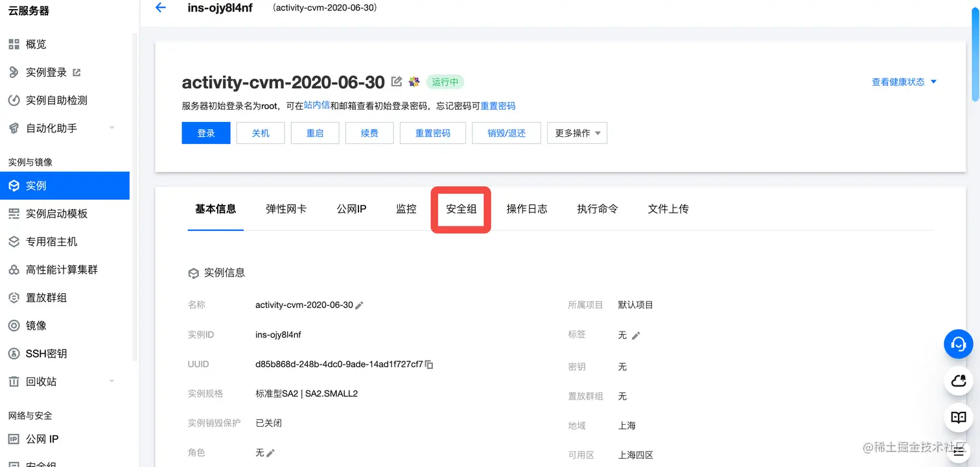This screenshot has width=980, height=467.
Task: Switch to the 文件上传 tab
Action: (668, 209)
